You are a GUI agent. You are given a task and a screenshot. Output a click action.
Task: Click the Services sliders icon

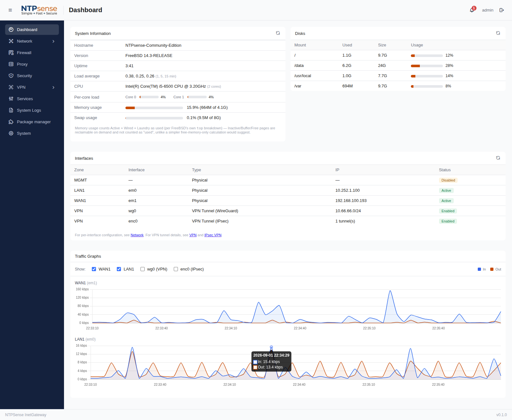(x=11, y=99)
